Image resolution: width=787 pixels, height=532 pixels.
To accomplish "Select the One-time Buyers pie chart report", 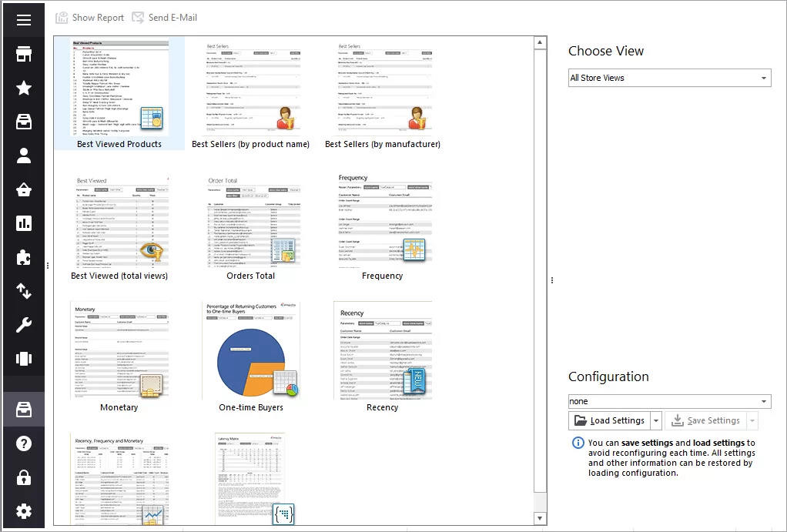I will pos(250,358).
